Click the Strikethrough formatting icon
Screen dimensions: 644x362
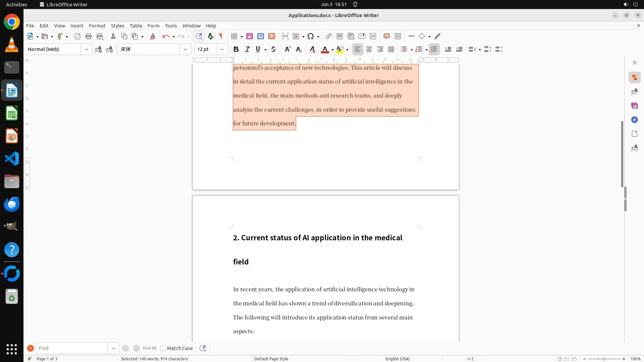tap(273, 49)
